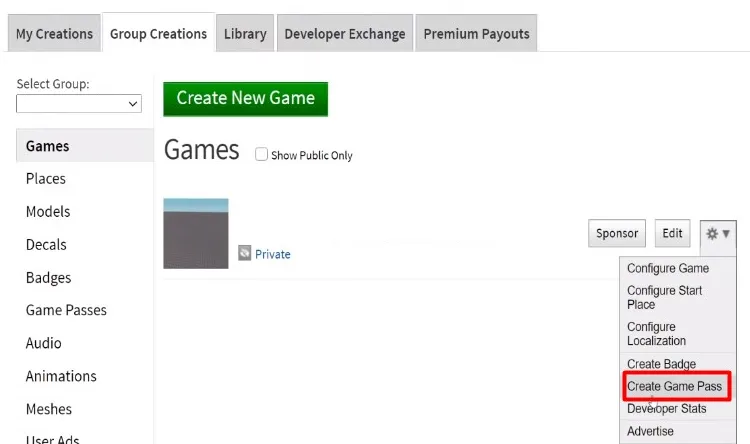Open Decals in the left sidebar
The image size is (750, 444).
coord(46,244)
